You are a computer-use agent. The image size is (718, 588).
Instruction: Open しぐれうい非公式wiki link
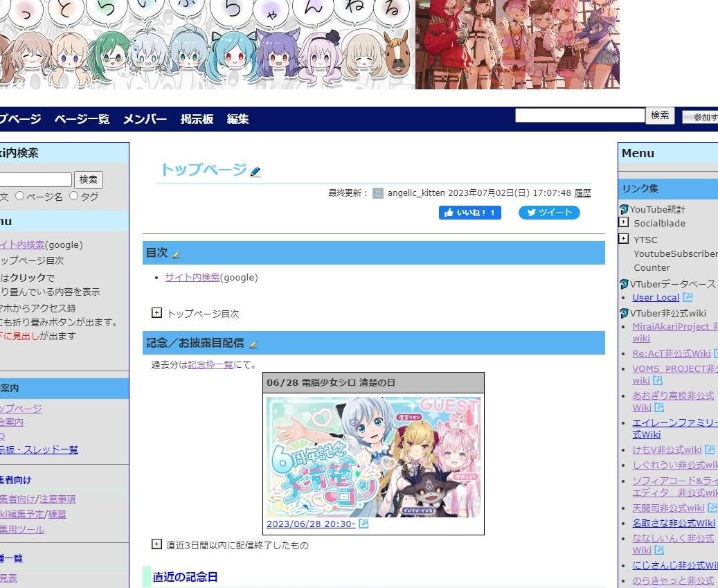click(x=675, y=465)
